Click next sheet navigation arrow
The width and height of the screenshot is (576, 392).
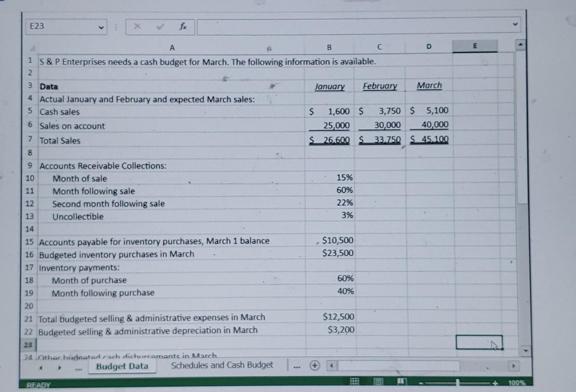click(x=60, y=368)
